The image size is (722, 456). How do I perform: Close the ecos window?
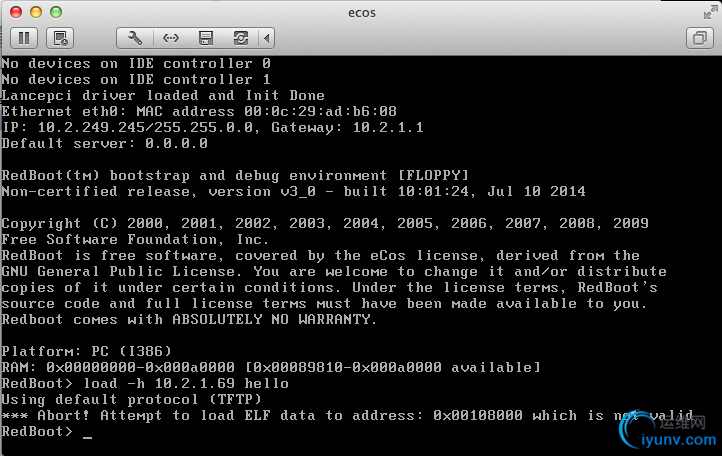[16, 12]
